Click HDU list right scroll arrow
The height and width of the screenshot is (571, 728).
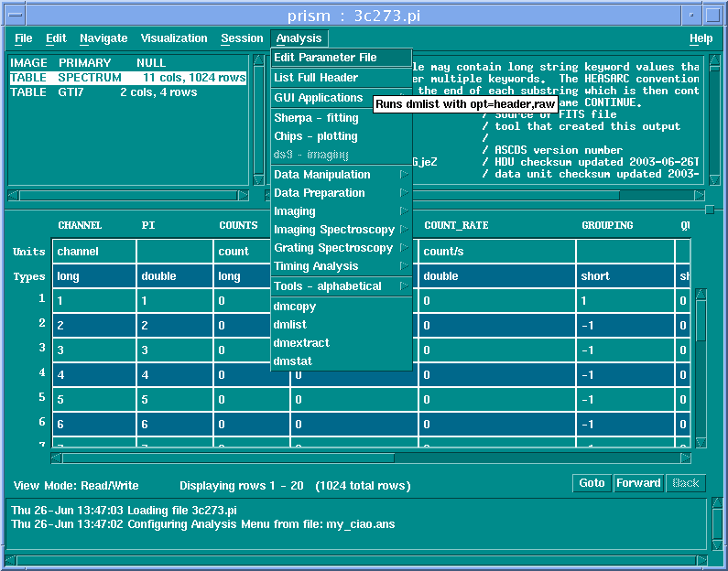244,195
